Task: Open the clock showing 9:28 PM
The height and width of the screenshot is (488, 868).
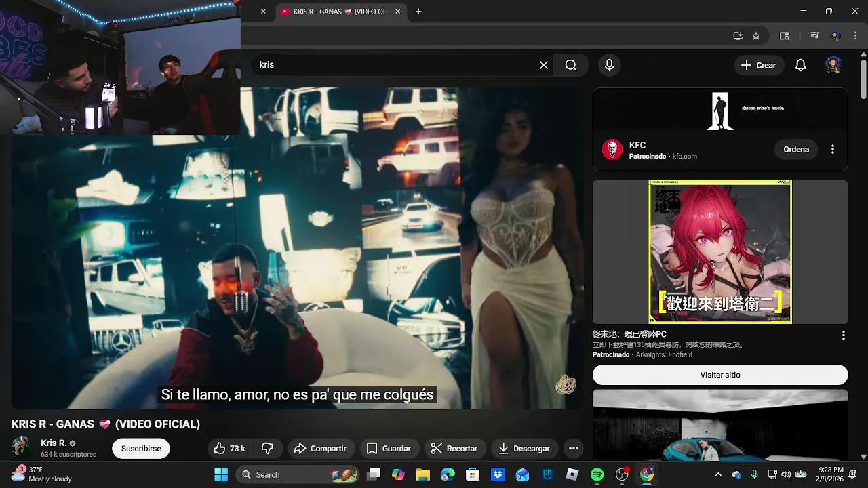Action: [x=831, y=474]
